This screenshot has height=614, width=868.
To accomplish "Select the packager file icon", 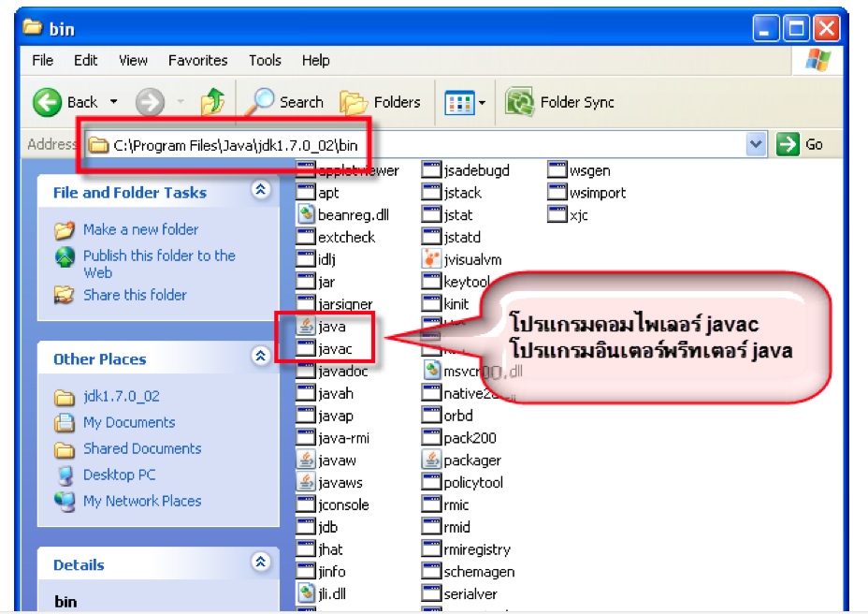I will pos(431,460).
